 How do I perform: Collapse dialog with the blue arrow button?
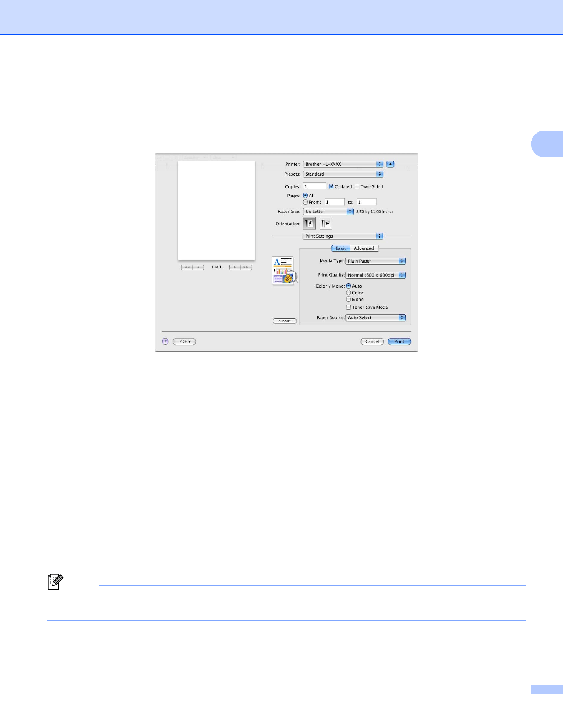(391, 164)
